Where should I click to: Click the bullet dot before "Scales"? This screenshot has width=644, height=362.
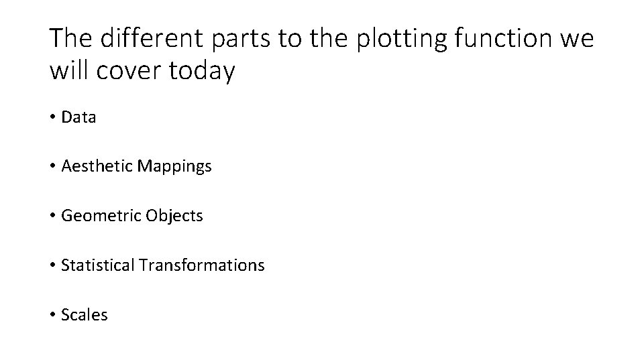click(x=52, y=315)
